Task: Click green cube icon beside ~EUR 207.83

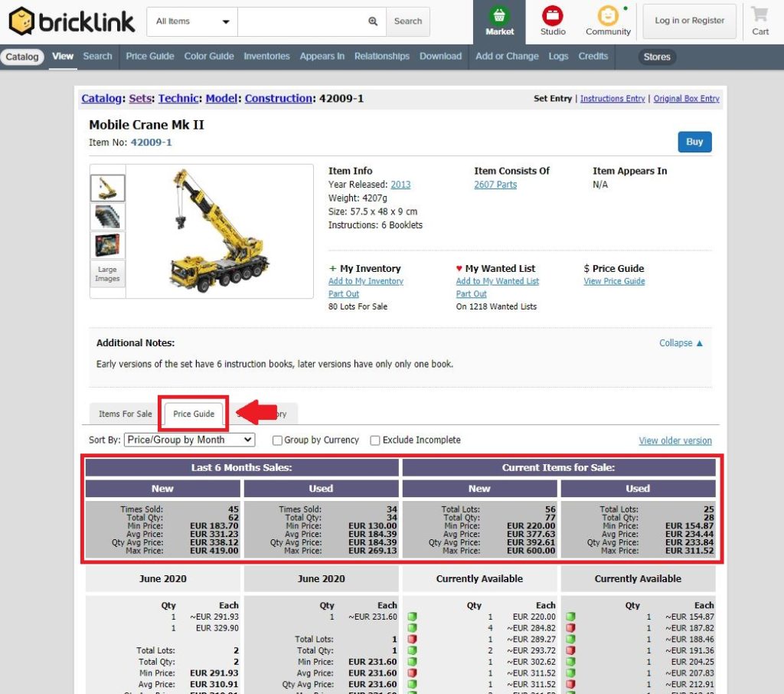Action: click(570, 673)
